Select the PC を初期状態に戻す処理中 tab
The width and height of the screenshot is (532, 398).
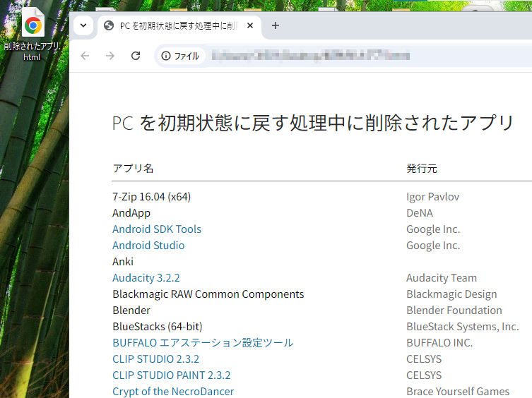coord(177,25)
